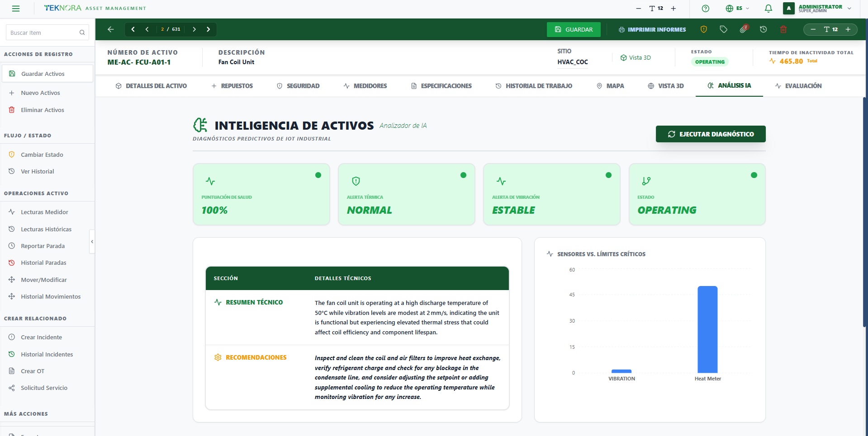The width and height of the screenshot is (868, 436).
Task: Decrease font size in top header
Action: pyautogui.click(x=638, y=9)
